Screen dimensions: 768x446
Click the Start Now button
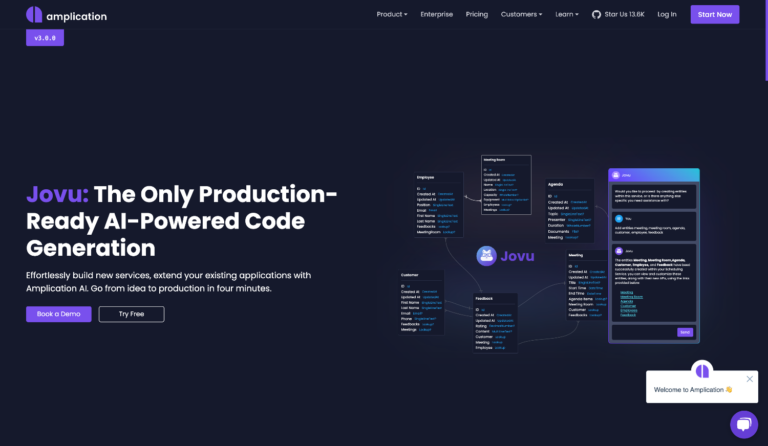(715, 15)
